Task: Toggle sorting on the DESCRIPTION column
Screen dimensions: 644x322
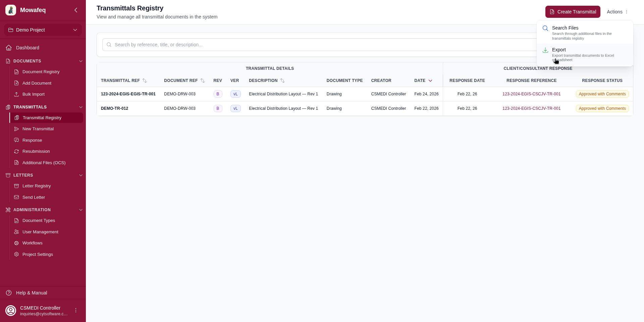Action: pyautogui.click(x=283, y=81)
